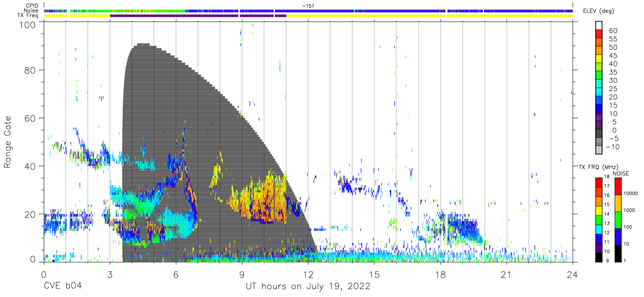The height and width of the screenshot is (297, 644).
Task: Click the '24' tick on UT hours axis
Action: pos(572,275)
